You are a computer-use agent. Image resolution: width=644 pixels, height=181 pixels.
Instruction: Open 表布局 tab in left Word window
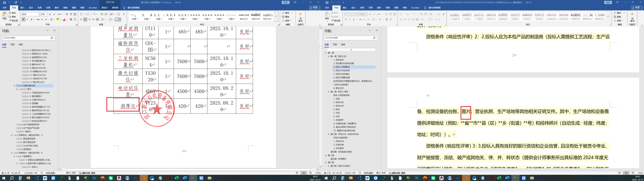(x=115, y=8)
